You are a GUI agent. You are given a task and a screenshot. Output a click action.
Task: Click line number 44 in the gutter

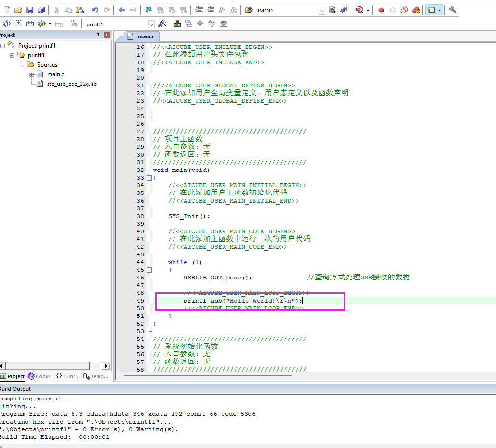140,263
